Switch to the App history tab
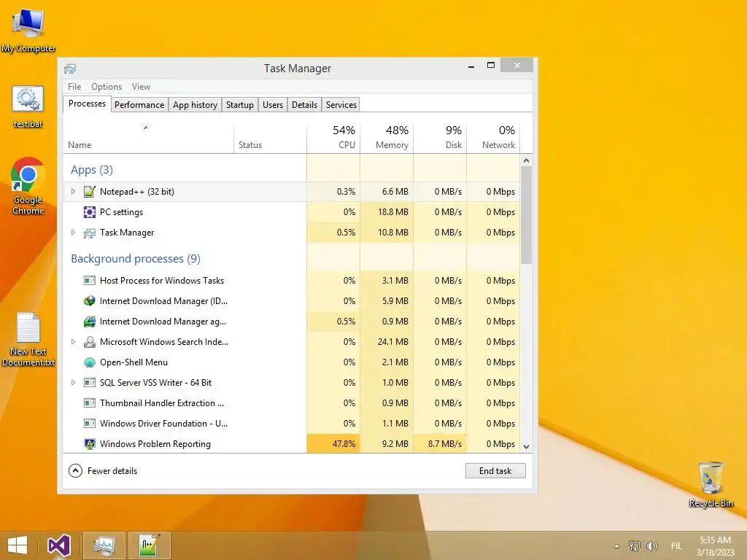 [x=195, y=105]
